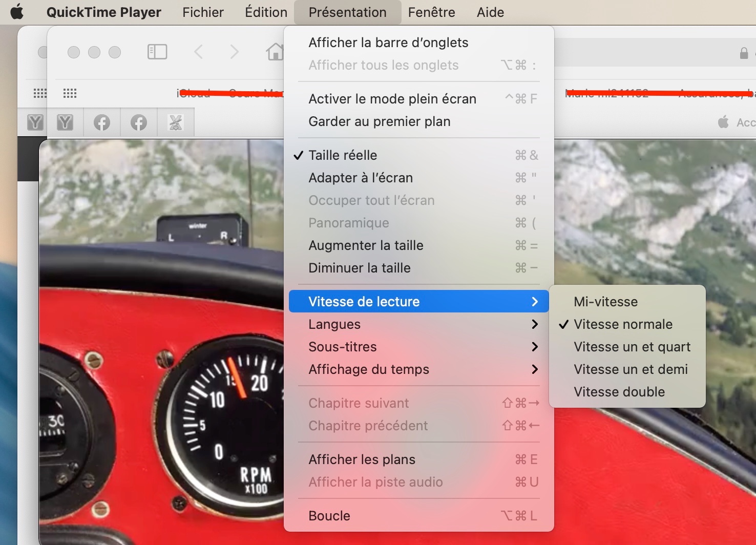Viewport: 756px width, 545px height.
Task: Choose Afficher les plans
Action: (x=419, y=459)
